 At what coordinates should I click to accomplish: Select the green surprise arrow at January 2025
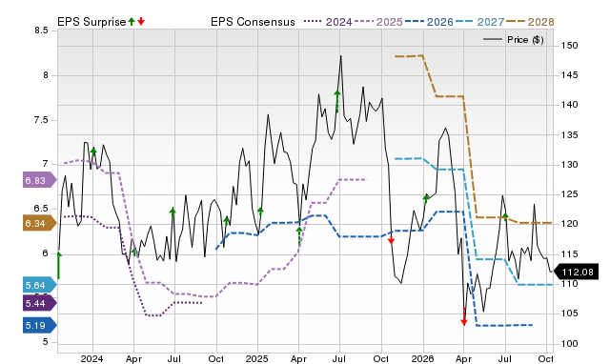point(260,212)
